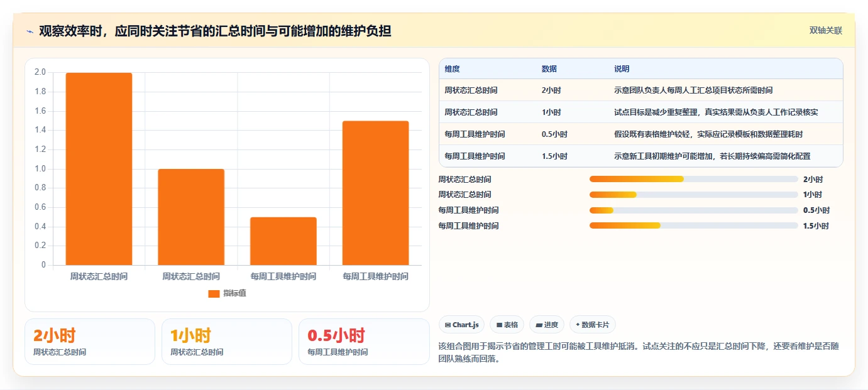Click the chart bar reaching 0.5
868x390 pixels.
(x=283, y=241)
